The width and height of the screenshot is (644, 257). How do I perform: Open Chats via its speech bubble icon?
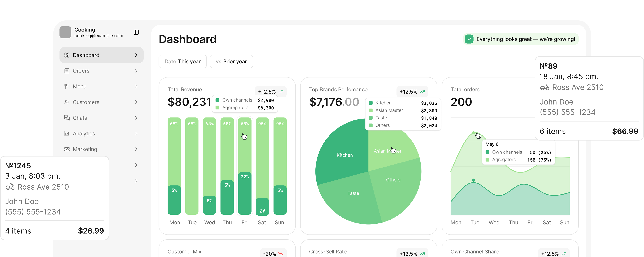point(67,118)
